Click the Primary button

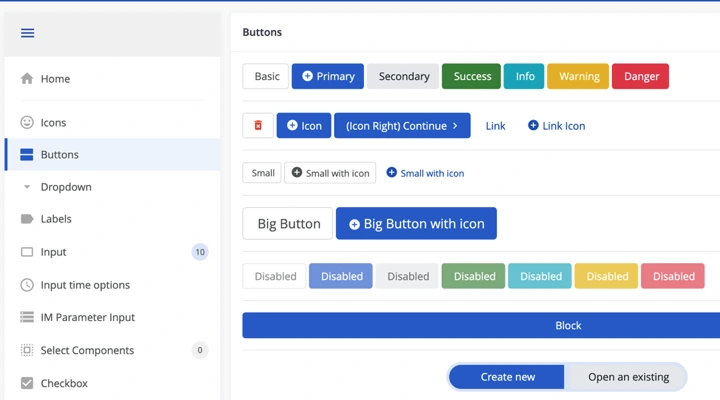point(328,76)
